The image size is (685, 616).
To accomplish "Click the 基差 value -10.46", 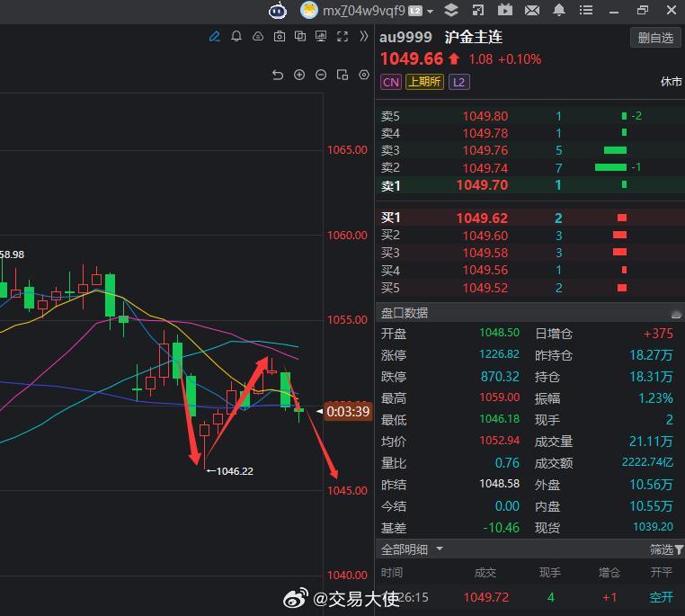I will pos(501,528).
